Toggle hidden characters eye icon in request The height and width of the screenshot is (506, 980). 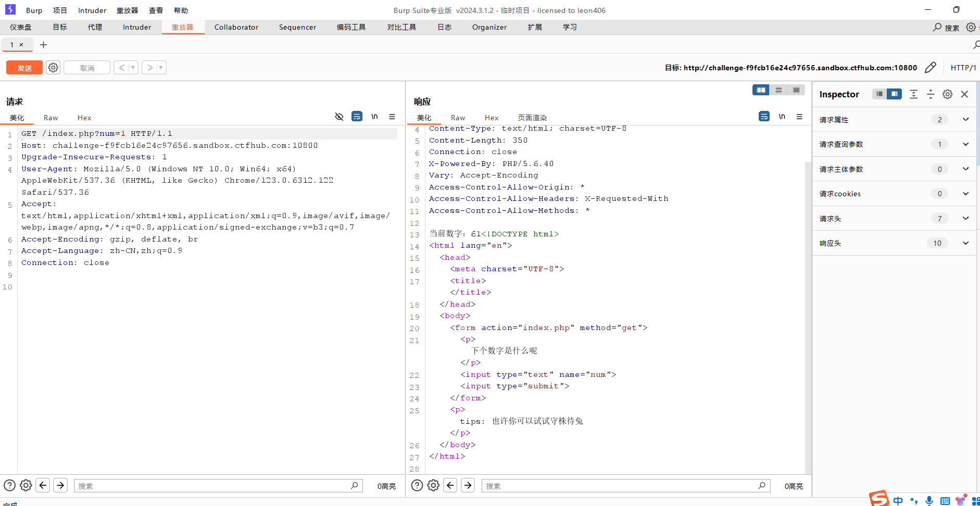[339, 117]
